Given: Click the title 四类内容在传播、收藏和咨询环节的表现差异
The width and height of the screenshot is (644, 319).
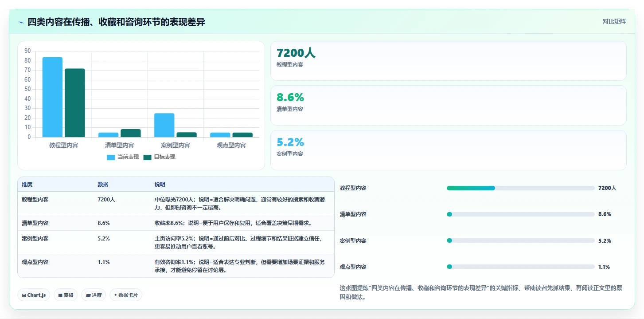Looking at the screenshot, I should point(117,22).
